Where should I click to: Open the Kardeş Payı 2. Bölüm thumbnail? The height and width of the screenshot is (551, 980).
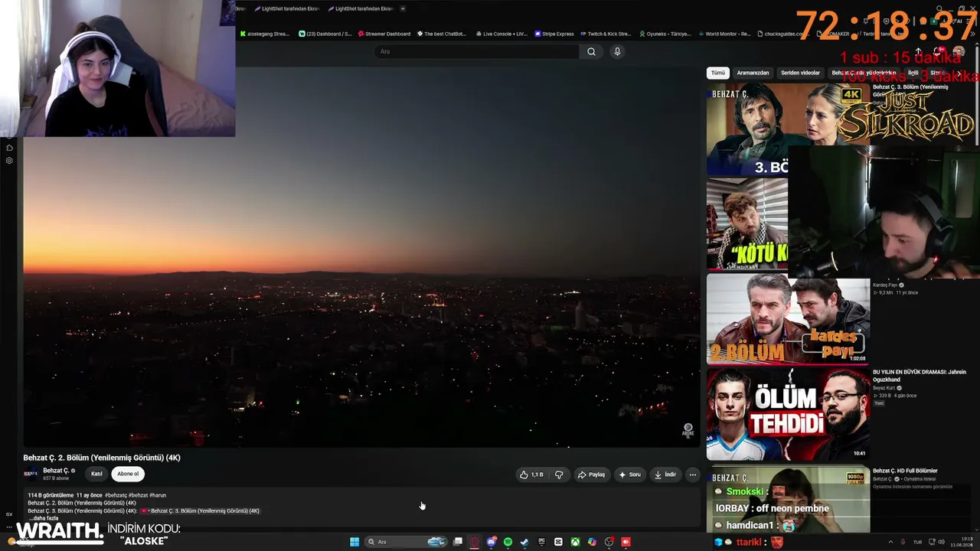pos(788,319)
